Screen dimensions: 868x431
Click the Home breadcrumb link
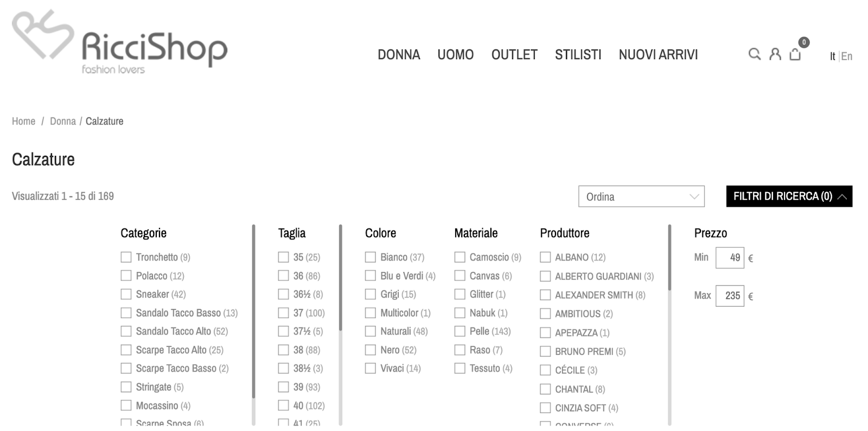click(23, 121)
